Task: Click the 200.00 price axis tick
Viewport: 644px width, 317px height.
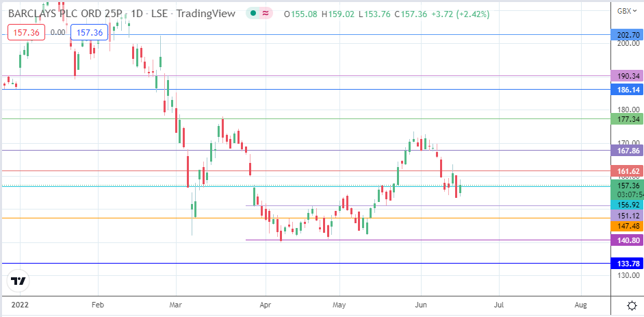Action: click(628, 43)
